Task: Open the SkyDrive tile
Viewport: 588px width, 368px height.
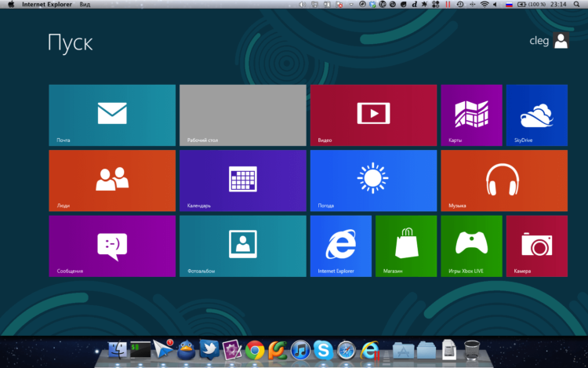Action: tap(536, 115)
